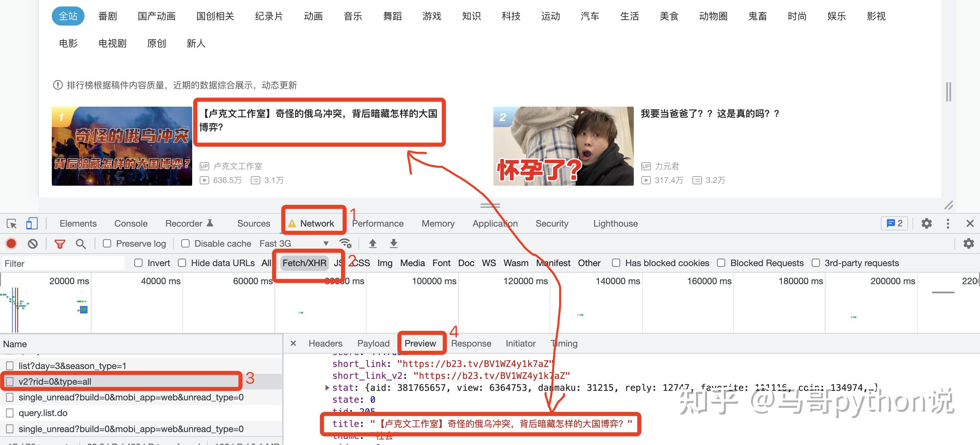This screenshot has width=980, height=445.
Task: Switch to the Console tab
Action: coord(131,224)
